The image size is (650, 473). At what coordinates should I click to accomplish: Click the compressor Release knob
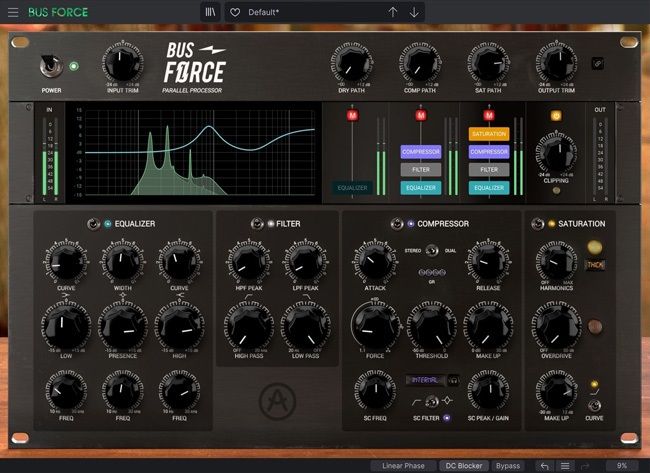488,262
